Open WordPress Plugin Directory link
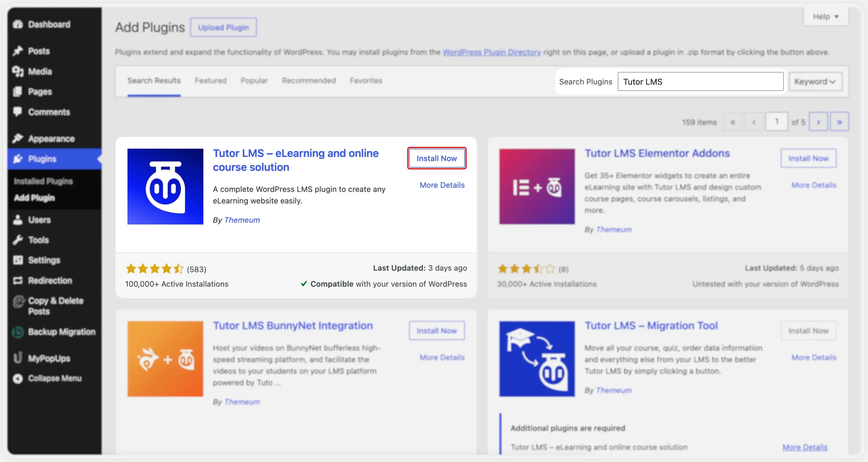Image resolution: width=868 pixels, height=462 pixels. 492,52
